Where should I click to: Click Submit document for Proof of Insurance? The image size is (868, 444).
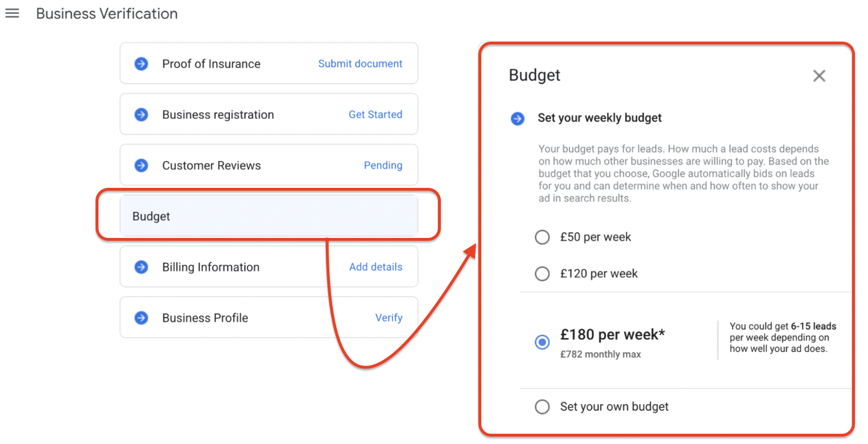pyautogui.click(x=360, y=63)
